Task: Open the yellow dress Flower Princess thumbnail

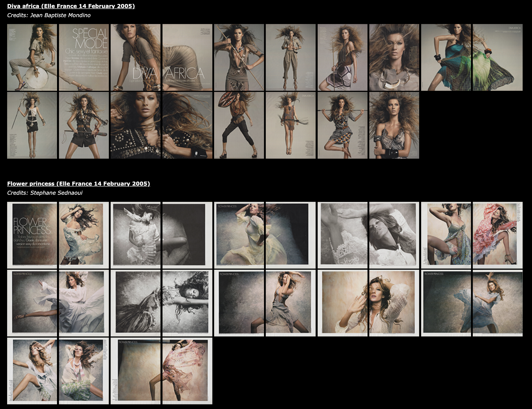Action: (239, 235)
